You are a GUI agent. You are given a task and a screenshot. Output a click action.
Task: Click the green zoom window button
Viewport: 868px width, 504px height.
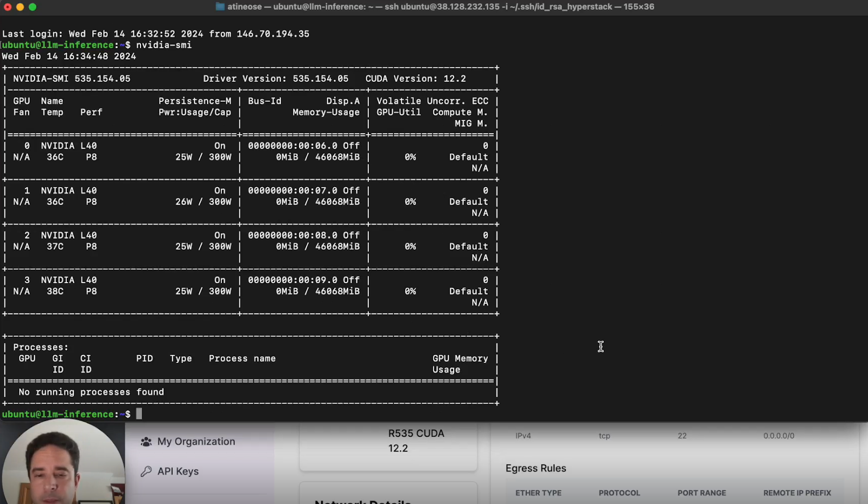33,7
